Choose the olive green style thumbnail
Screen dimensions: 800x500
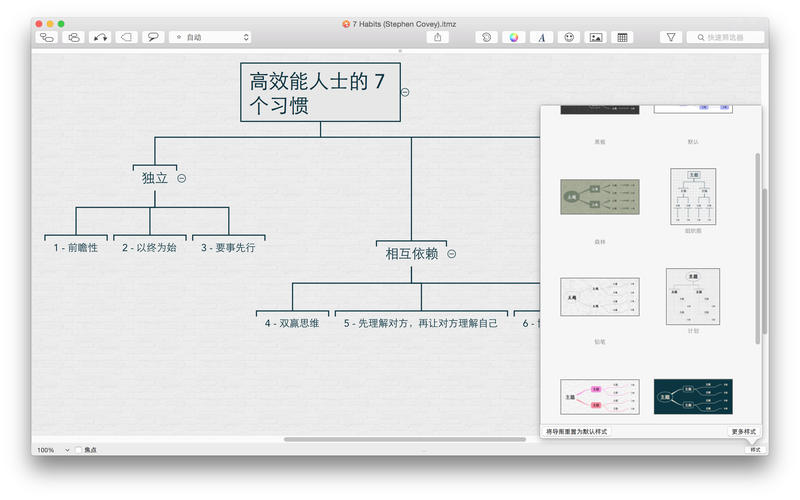point(600,197)
